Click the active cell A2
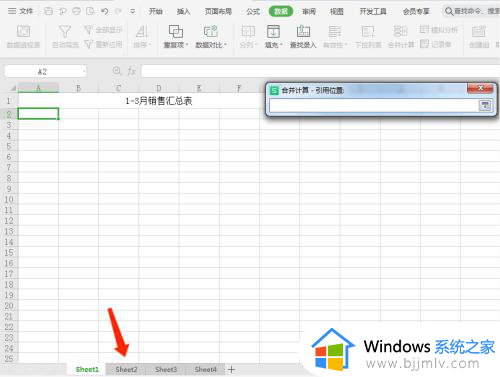The image size is (500, 377). pyautogui.click(x=38, y=114)
